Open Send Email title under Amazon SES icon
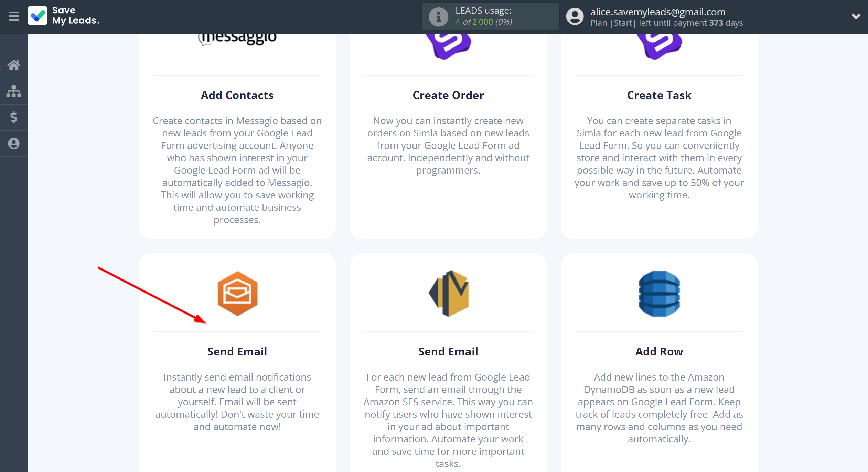This screenshot has height=472, width=868. tap(448, 352)
